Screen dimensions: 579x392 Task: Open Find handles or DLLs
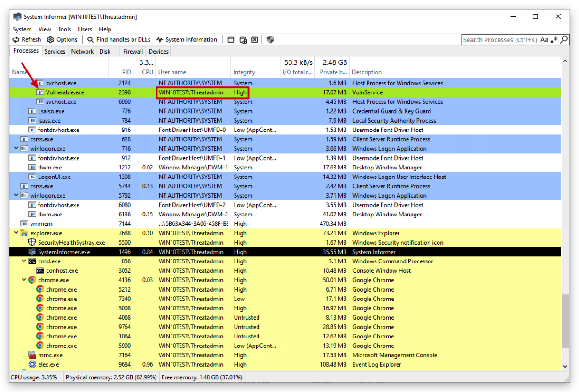[x=119, y=40]
